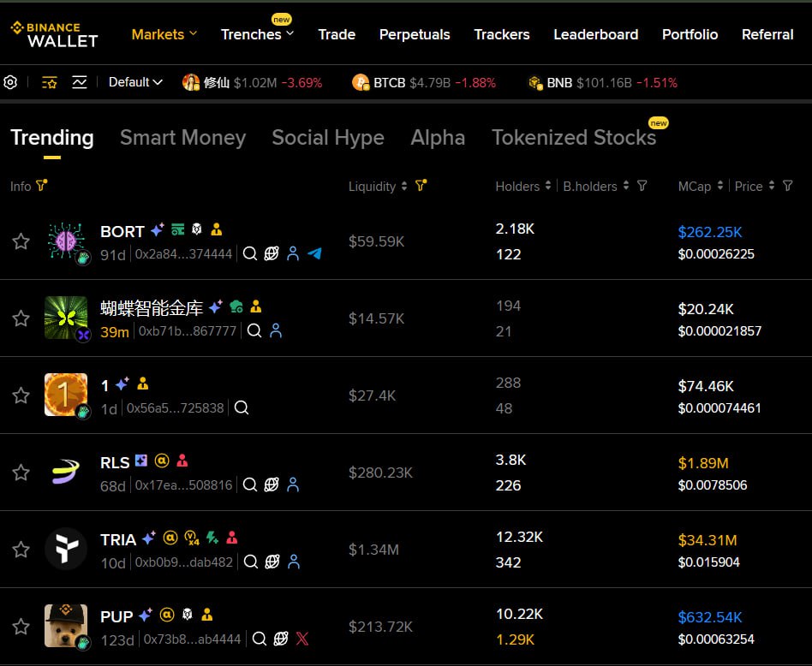Open BORT's Telegram icon link
Screen dimensions: 812x666
click(x=315, y=253)
